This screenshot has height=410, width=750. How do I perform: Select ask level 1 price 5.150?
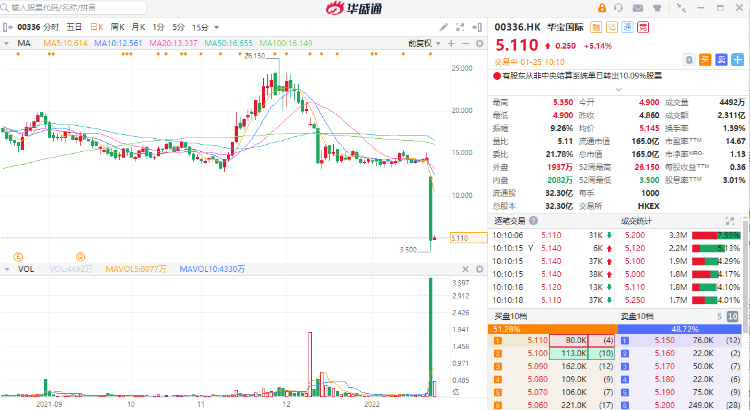(x=664, y=340)
